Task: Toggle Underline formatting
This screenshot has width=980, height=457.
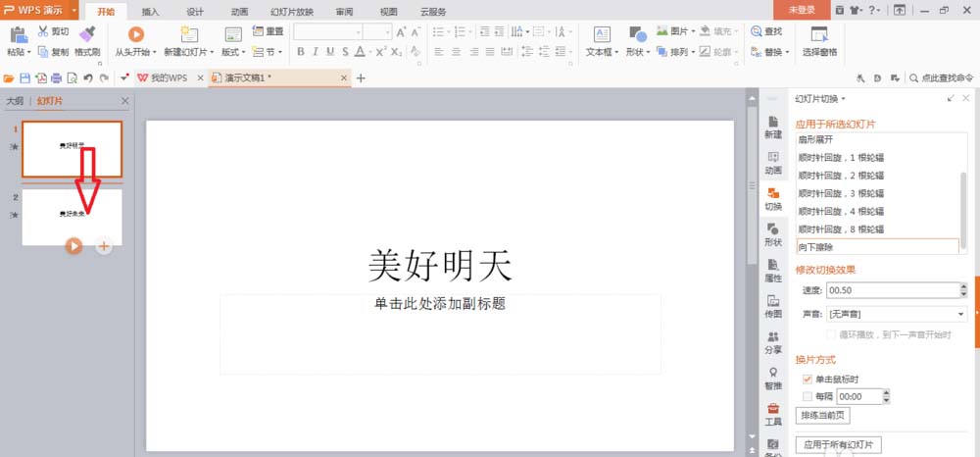Action: (x=330, y=52)
